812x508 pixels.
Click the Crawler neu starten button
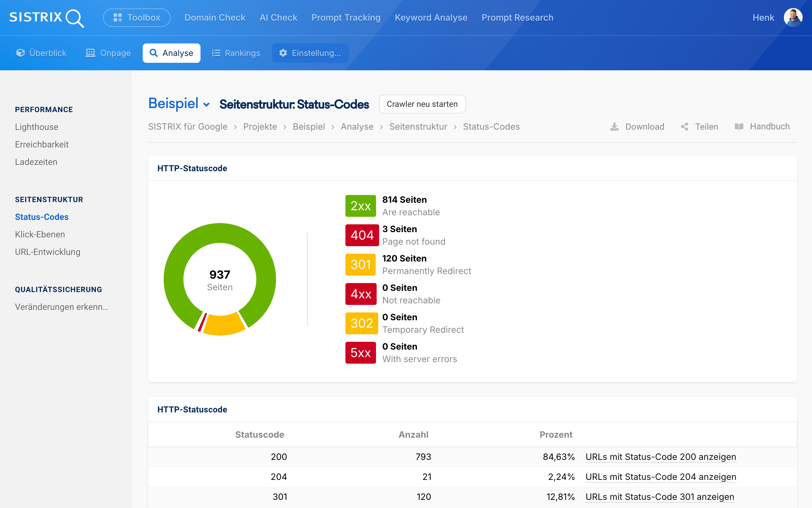point(422,104)
